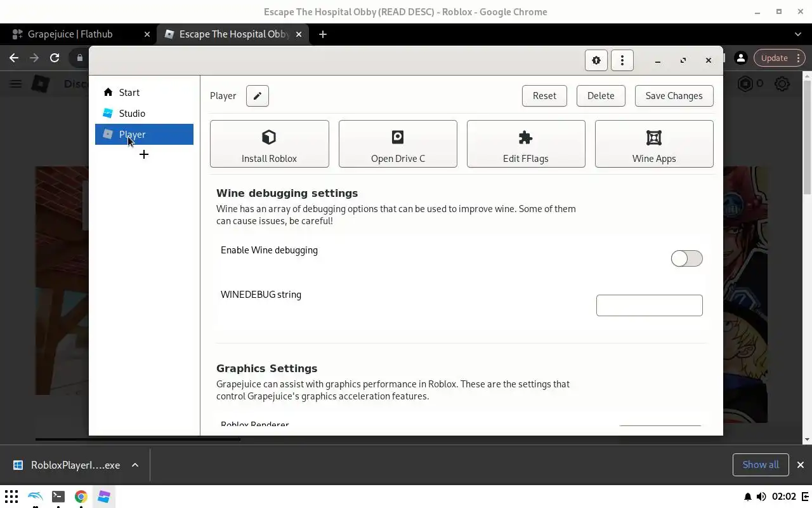The height and width of the screenshot is (508, 812).
Task: Close the Grapejuice Flathub tab
Action: [147, 34]
